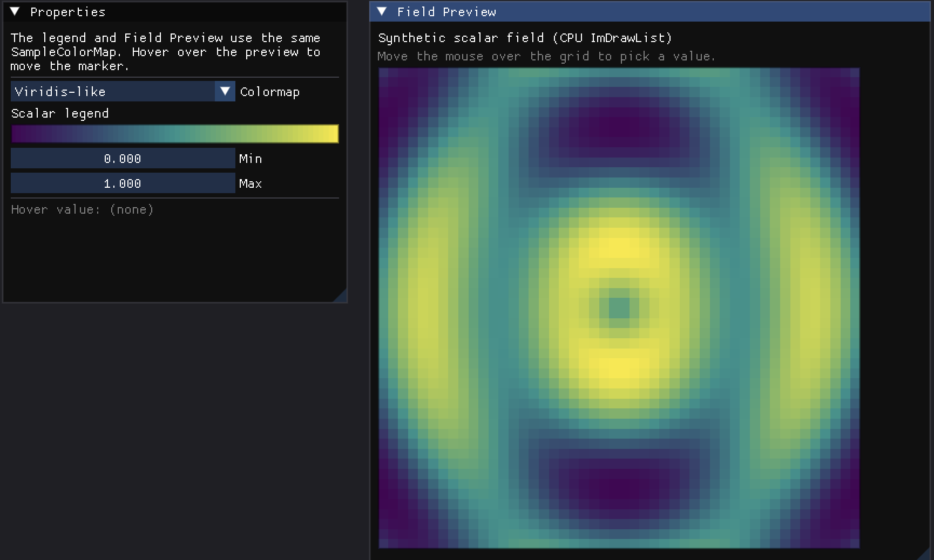
Task: Click the Properties panel resize grip
Action: click(x=340, y=296)
